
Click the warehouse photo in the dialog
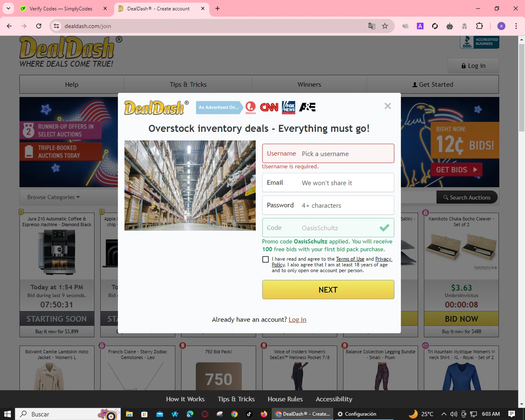[190, 185]
